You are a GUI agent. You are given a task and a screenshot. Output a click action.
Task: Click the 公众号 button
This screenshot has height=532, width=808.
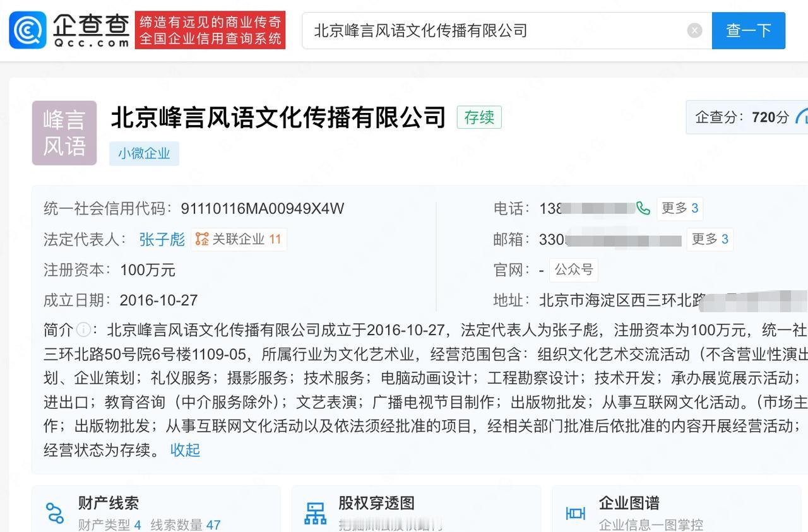(574, 269)
